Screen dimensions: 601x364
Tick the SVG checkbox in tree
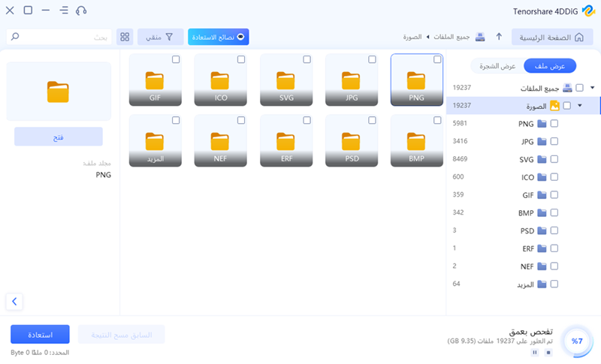coord(554,159)
